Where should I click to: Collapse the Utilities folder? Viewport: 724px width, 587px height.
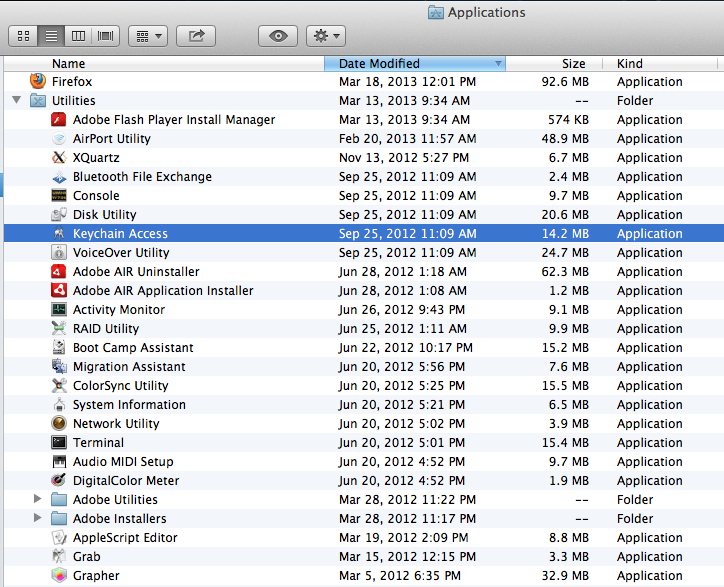(17, 100)
